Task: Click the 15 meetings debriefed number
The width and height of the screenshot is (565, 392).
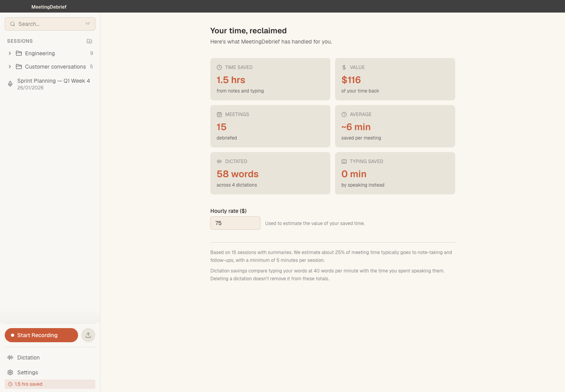Action: (221, 127)
